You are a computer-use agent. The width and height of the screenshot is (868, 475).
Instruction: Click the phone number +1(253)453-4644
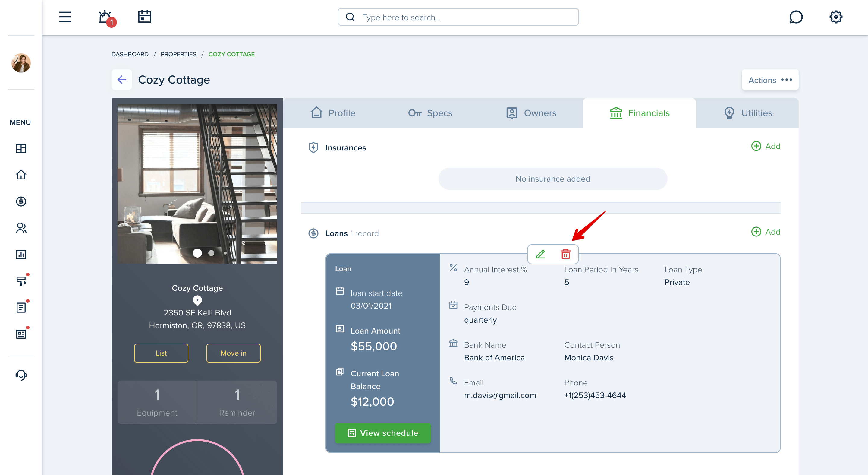click(x=595, y=395)
